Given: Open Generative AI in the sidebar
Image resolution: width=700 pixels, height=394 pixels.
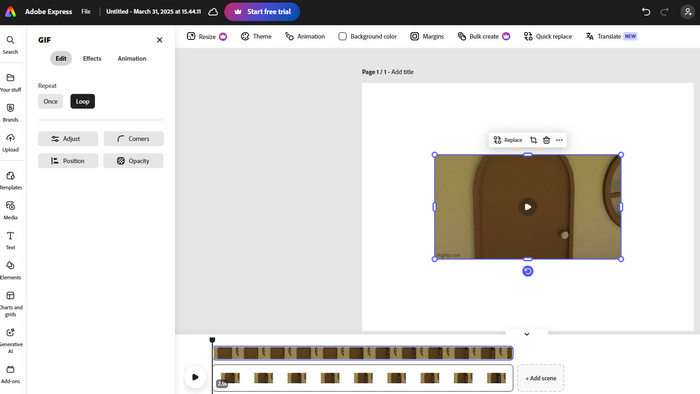Looking at the screenshot, I should click(x=10, y=341).
